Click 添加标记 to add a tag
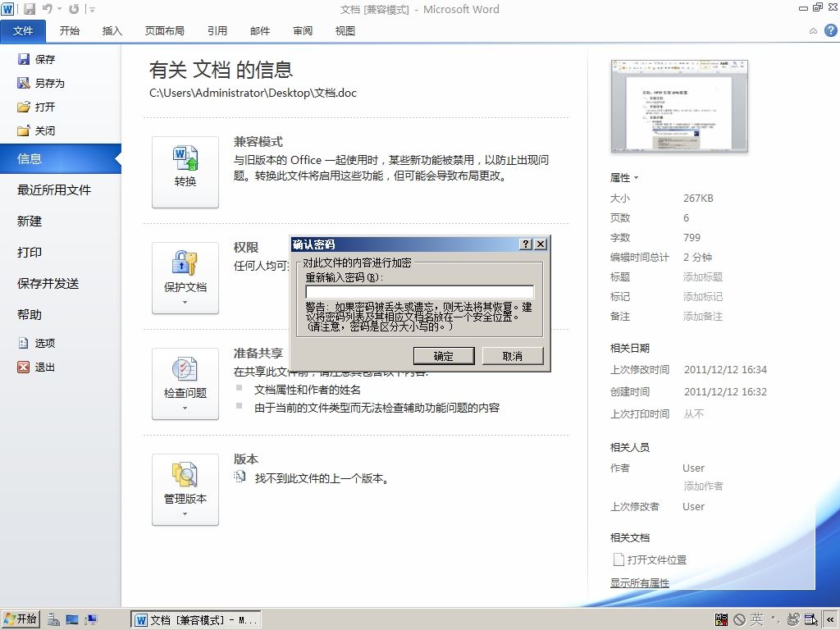The height and width of the screenshot is (630, 840). (703, 297)
